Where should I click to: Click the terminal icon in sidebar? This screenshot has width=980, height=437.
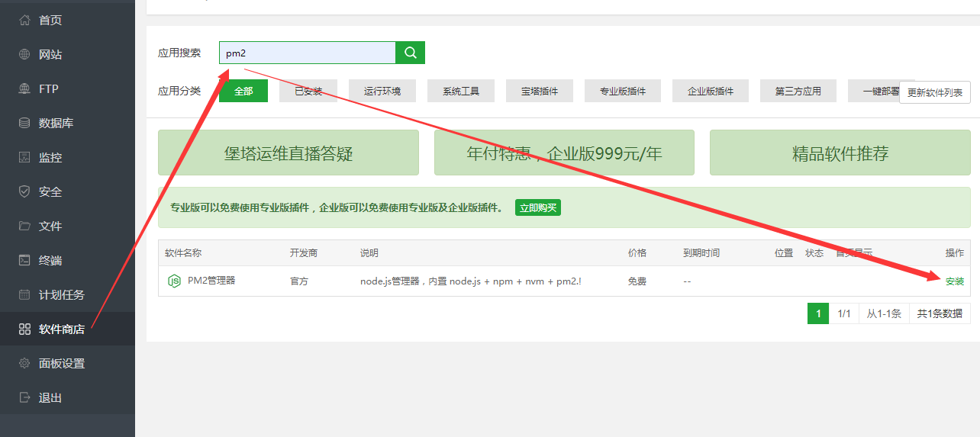tap(24, 260)
